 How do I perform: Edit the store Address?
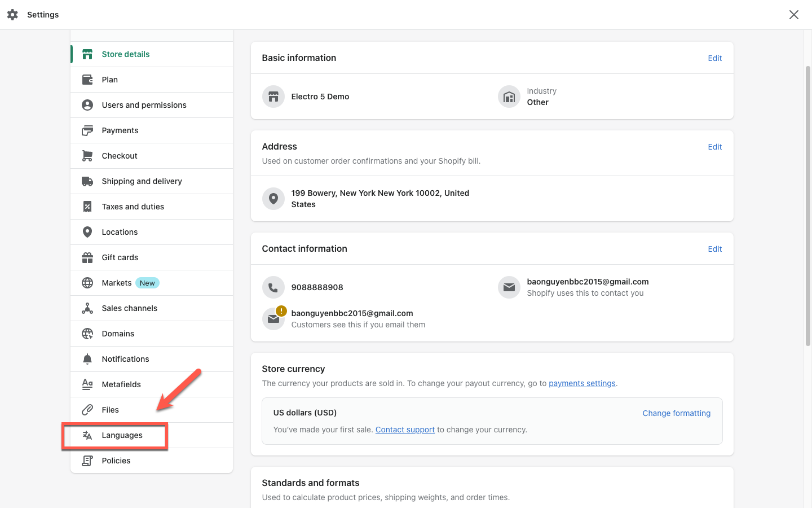tap(715, 147)
